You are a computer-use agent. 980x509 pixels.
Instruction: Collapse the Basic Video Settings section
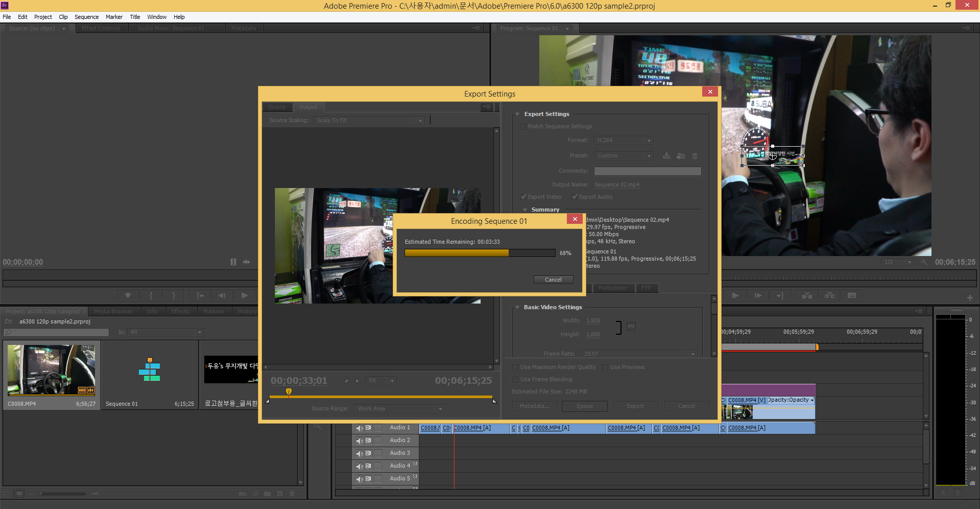tap(517, 307)
